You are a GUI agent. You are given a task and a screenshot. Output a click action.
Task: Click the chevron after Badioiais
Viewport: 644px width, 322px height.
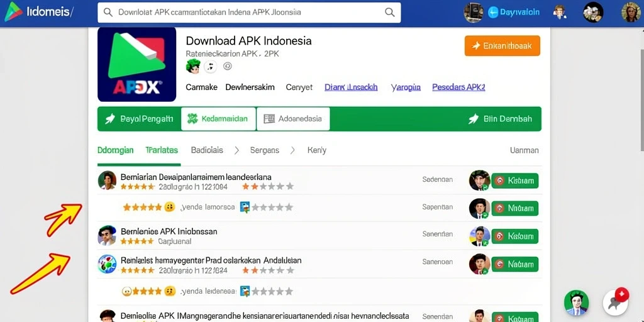236,150
